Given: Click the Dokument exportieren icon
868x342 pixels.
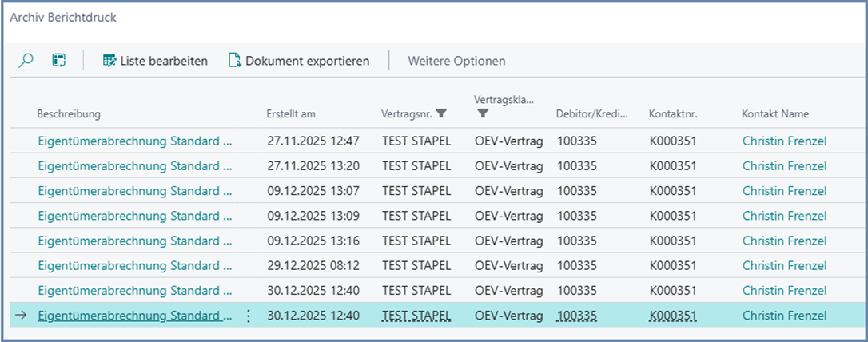Looking at the screenshot, I should coord(235,61).
